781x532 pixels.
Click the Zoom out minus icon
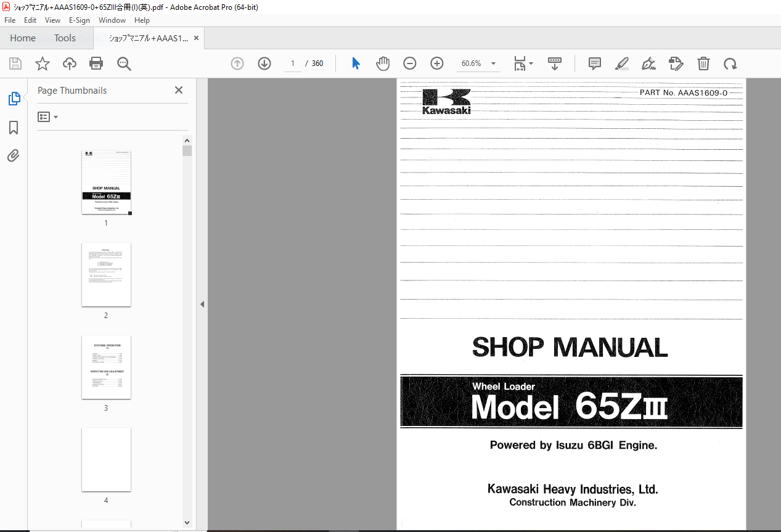click(x=410, y=63)
